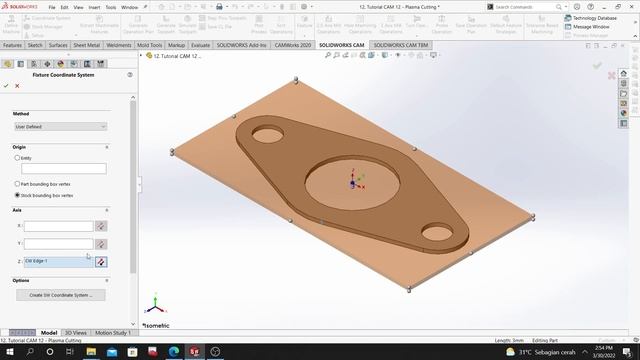This screenshot has height=360, width=640.
Task: Select Stock bounding box vertex option
Action: coord(17,195)
